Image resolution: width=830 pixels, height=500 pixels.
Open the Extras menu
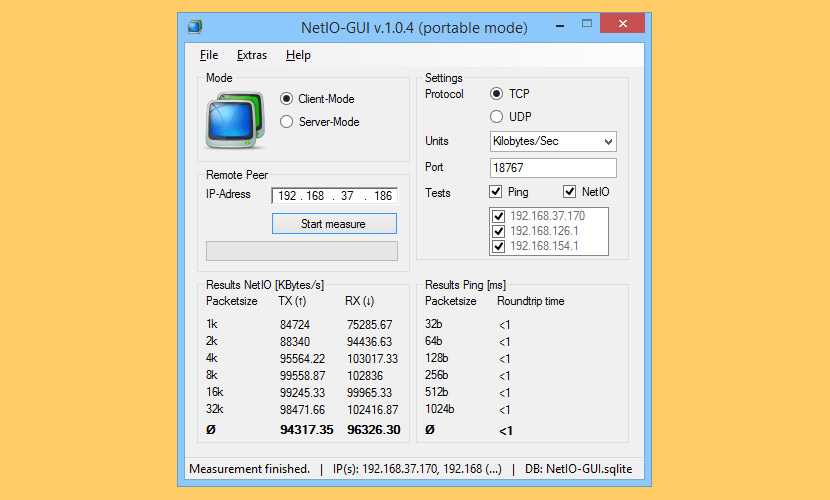pos(252,55)
